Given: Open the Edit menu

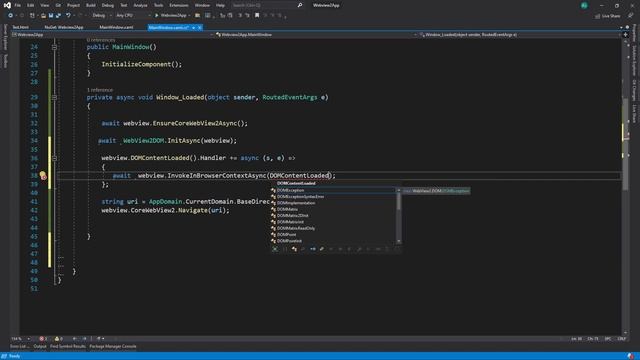Looking at the screenshot, I should coord(31,5).
